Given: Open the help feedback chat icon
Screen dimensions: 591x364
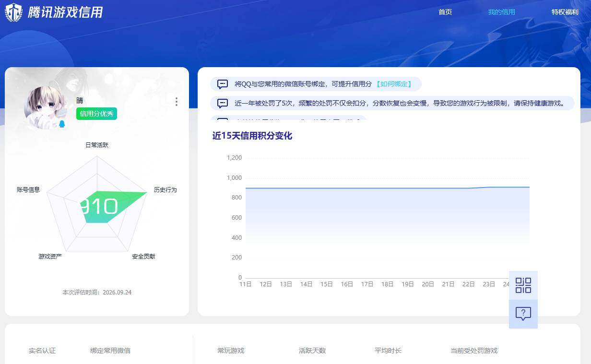Looking at the screenshot, I should coord(523,314).
